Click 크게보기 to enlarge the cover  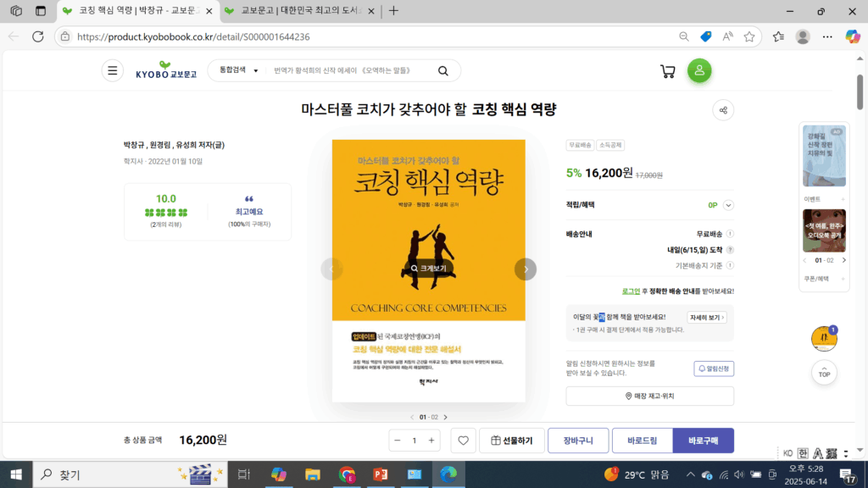coord(428,269)
